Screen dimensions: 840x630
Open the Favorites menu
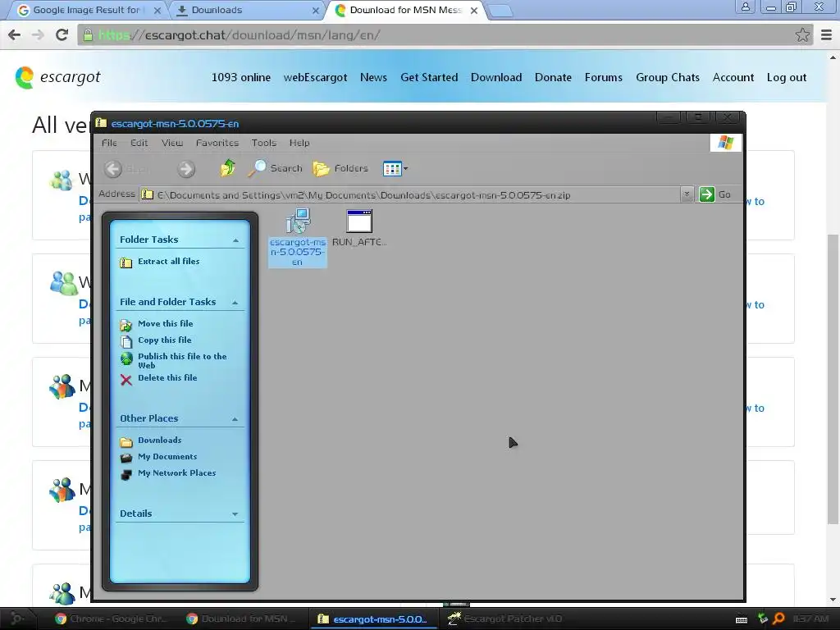pyautogui.click(x=217, y=143)
